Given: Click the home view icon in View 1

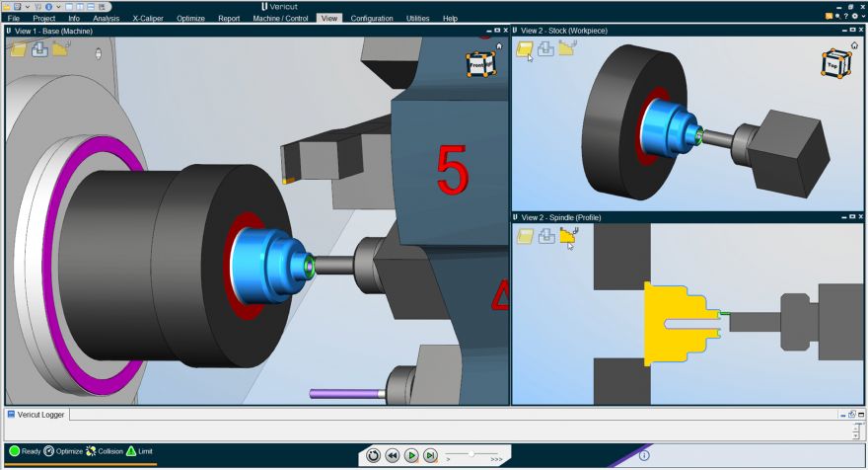Looking at the screenshot, I should coord(499,46).
